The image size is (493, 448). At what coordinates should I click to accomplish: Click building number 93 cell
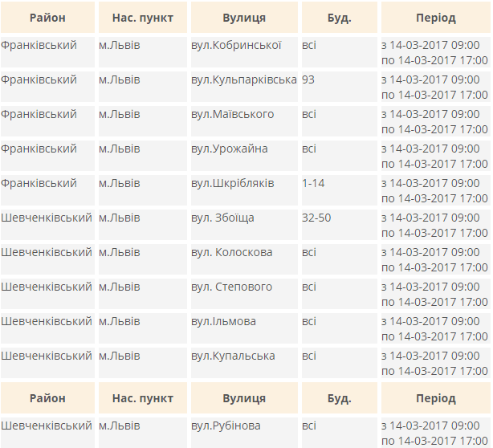[x=309, y=79]
